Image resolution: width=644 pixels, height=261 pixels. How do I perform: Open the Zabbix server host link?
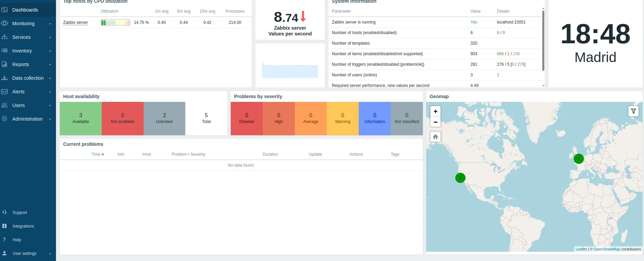[x=75, y=22]
